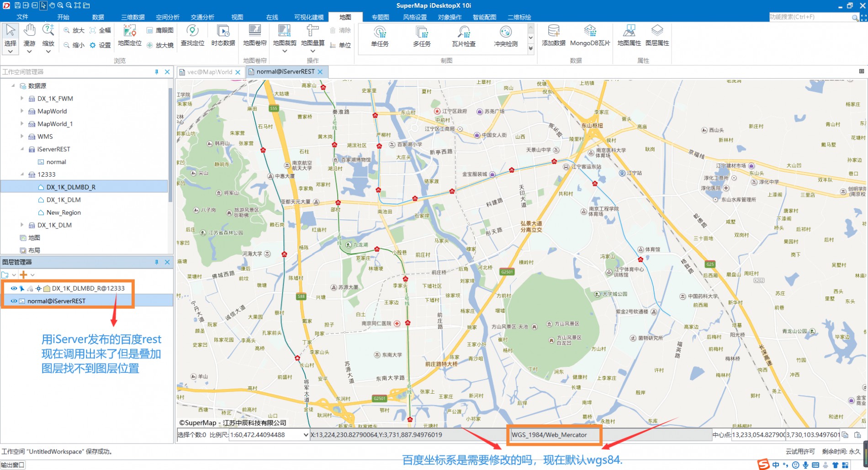The image size is (868, 470).
Task: Open 瓦片检查 tile check
Action: point(464,37)
